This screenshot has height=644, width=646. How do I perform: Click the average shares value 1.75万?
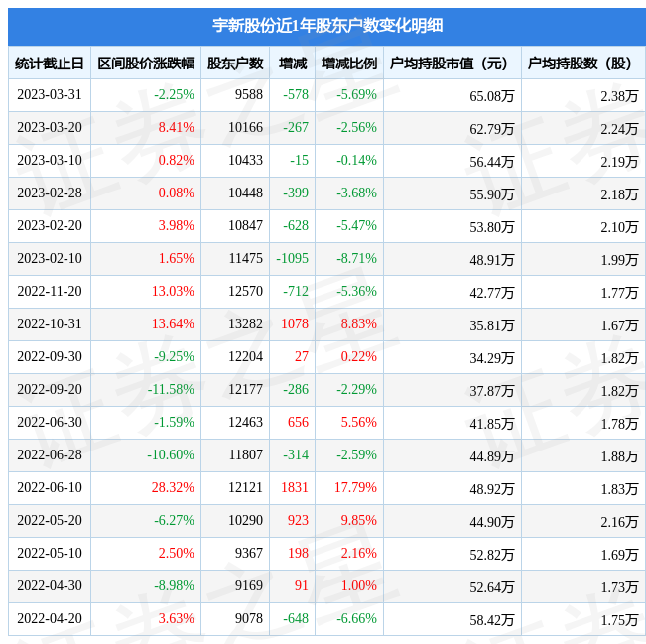619,620
